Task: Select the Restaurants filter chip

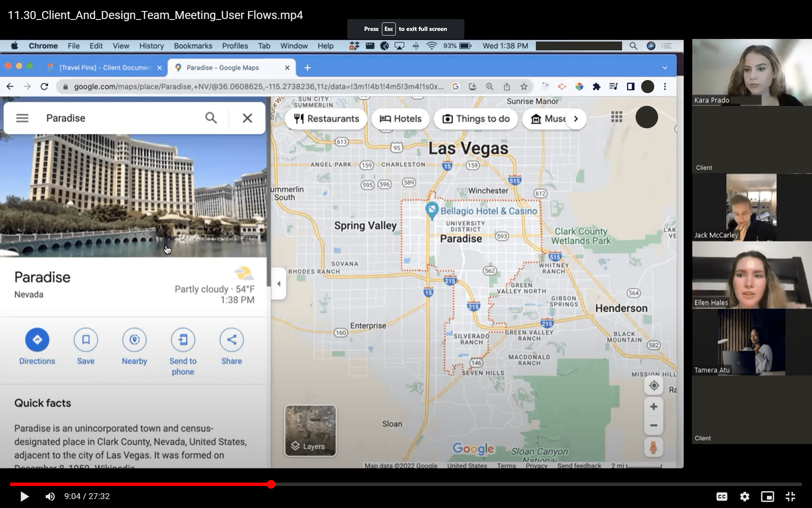Action: (326, 119)
